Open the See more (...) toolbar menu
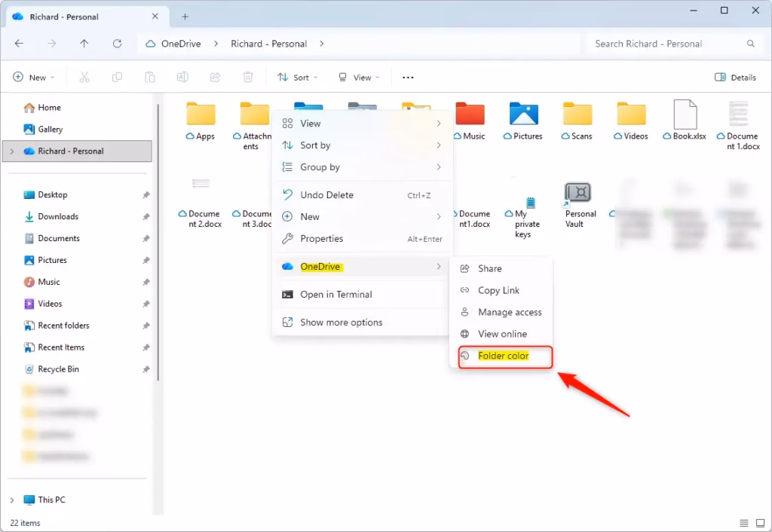Viewport: 772px width, 532px height. coord(408,77)
